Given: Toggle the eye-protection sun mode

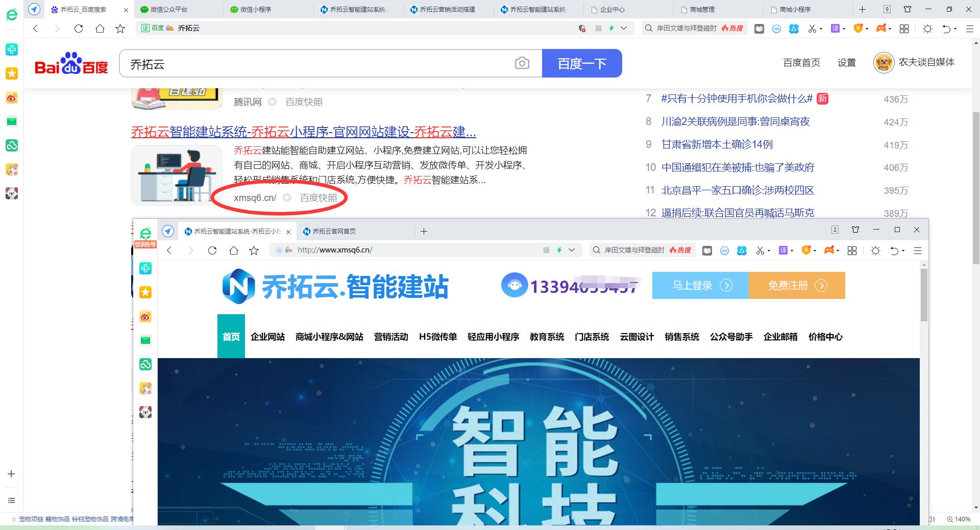Looking at the screenshot, I should (x=928, y=29).
